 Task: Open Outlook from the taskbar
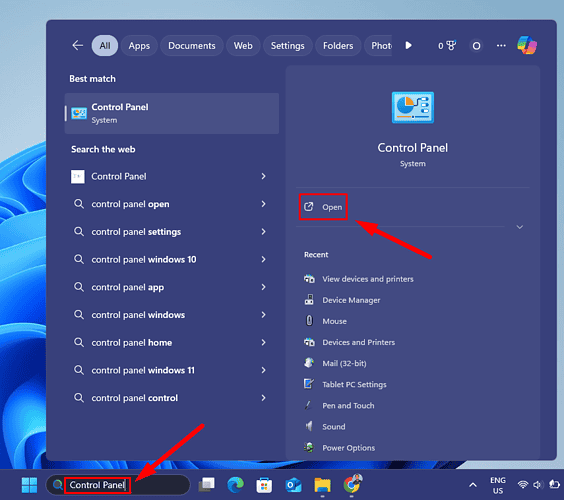point(293,485)
